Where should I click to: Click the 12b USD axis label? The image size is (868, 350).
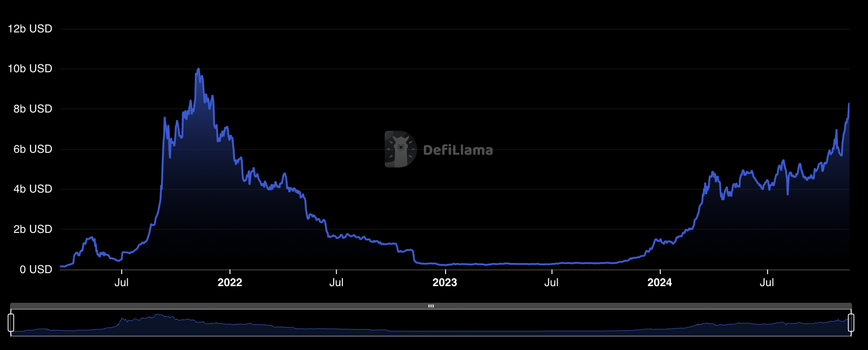(30, 29)
